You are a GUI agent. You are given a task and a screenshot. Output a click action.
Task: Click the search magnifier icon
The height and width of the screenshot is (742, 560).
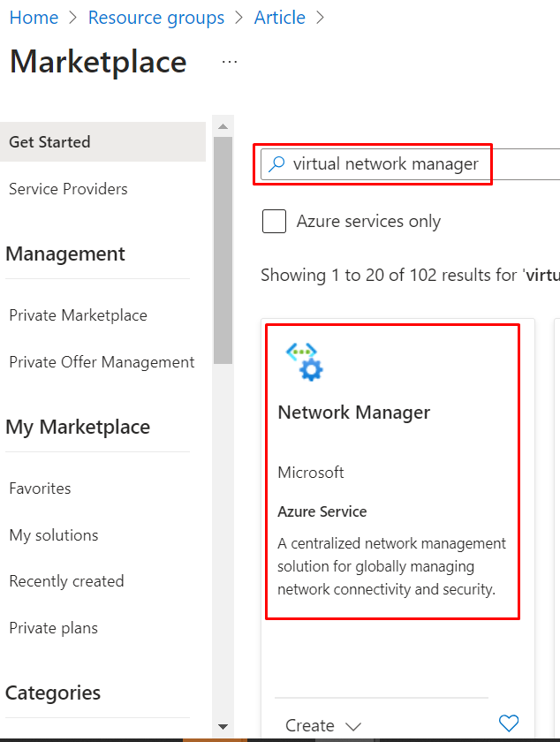pyautogui.click(x=276, y=164)
